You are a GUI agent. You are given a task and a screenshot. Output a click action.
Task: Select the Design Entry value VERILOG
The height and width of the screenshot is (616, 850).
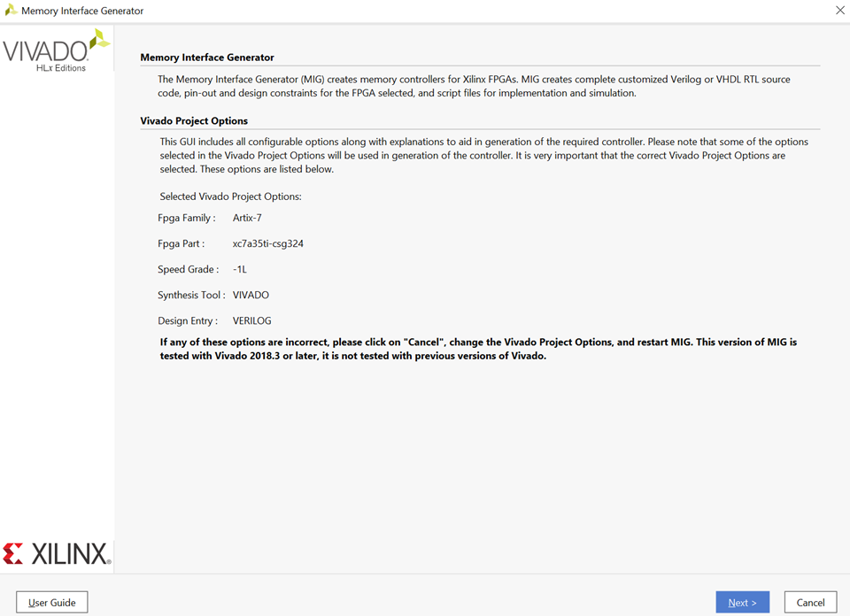252,320
